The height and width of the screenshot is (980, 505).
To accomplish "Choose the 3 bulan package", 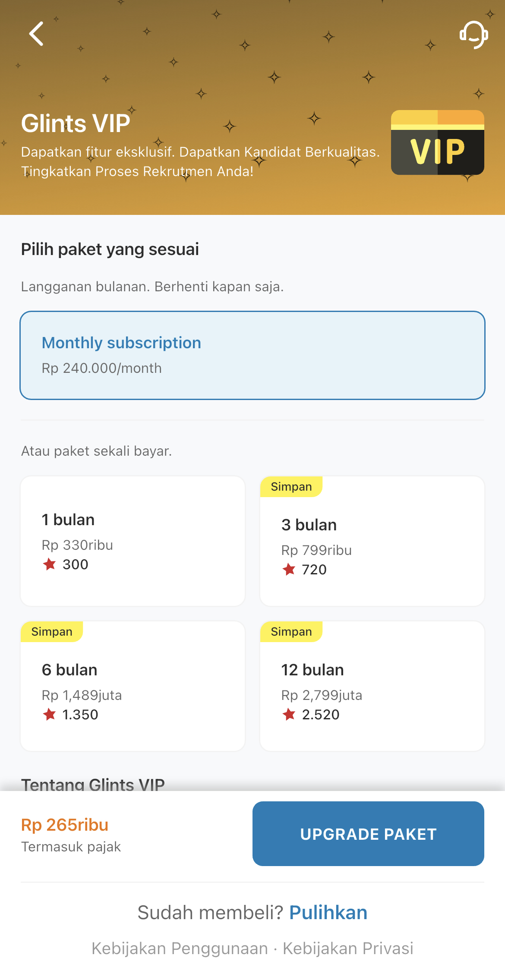I will coord(372,541).
